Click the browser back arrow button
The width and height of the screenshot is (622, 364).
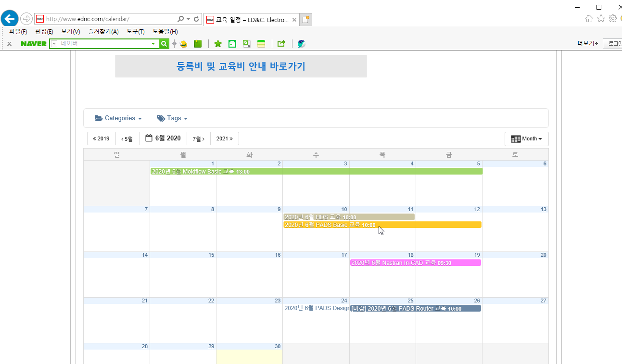coord(10,19)
